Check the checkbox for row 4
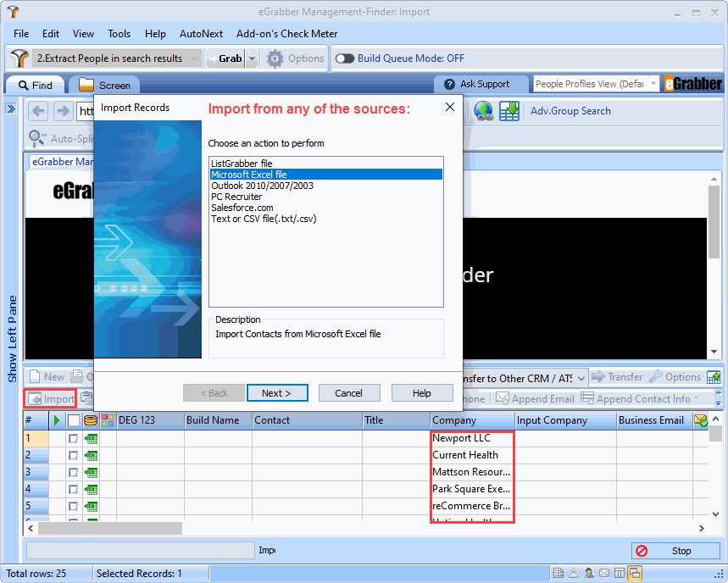 (x=74, y=489)
